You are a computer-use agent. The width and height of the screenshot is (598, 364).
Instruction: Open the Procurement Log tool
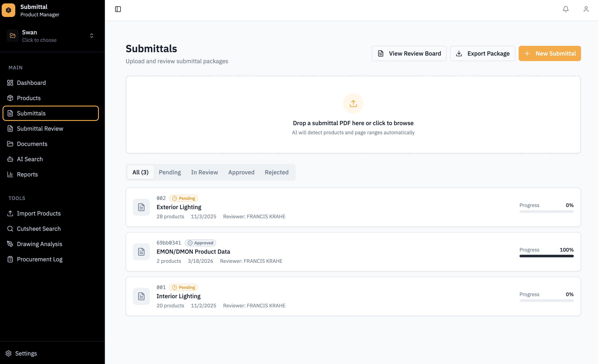(x=39, y=259)
